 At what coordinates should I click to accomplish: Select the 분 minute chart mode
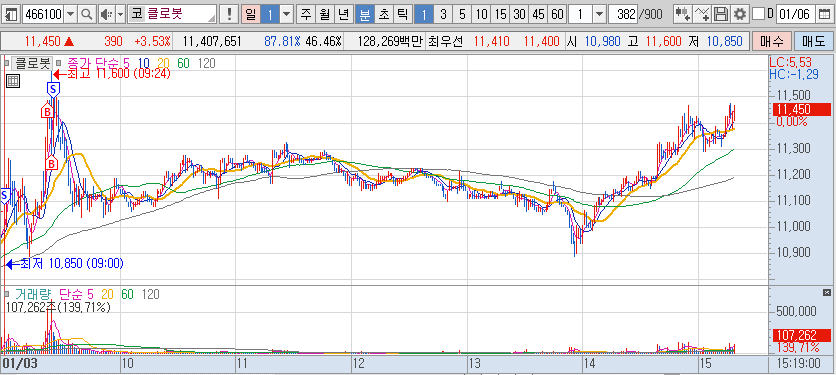click(365, 14)
